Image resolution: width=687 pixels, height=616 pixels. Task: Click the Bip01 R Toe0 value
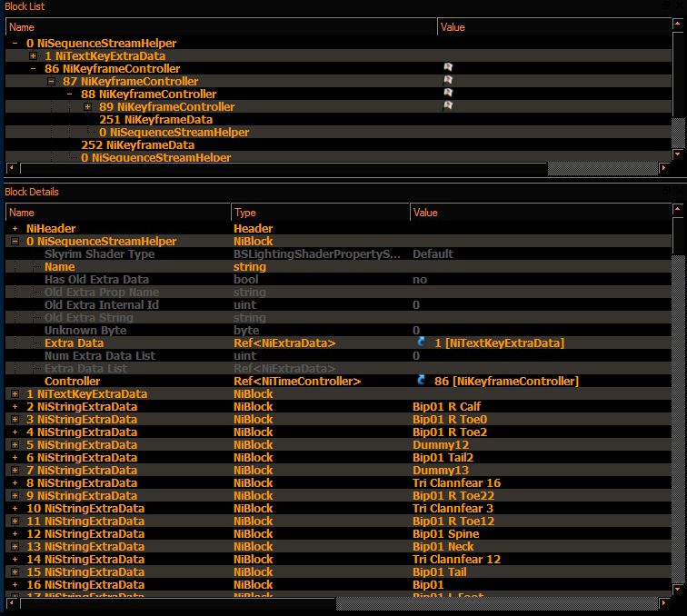click(450, 419)
